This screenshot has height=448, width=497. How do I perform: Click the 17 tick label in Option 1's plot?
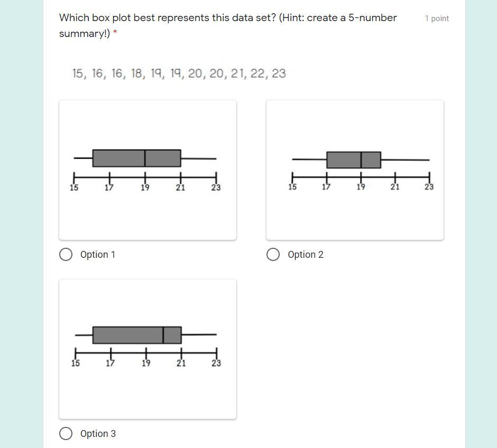(x=109, y=188)
